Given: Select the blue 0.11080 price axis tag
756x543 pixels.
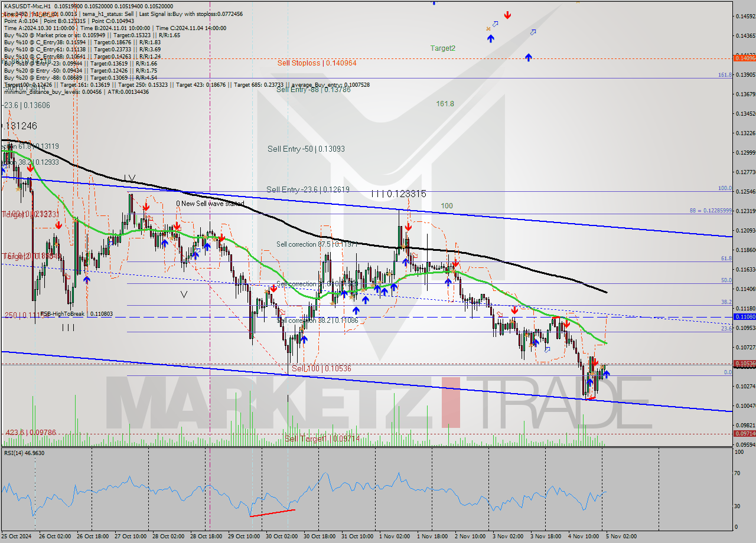Looking at the screenshot, I should [x=744, y=316].
